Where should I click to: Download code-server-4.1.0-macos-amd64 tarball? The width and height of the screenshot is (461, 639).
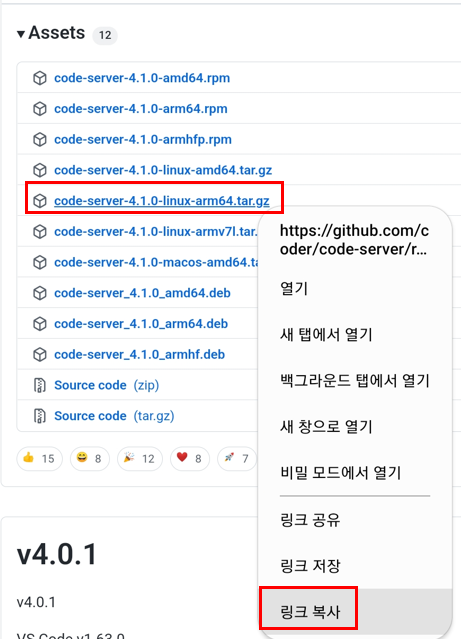click(x=156, y=262)
